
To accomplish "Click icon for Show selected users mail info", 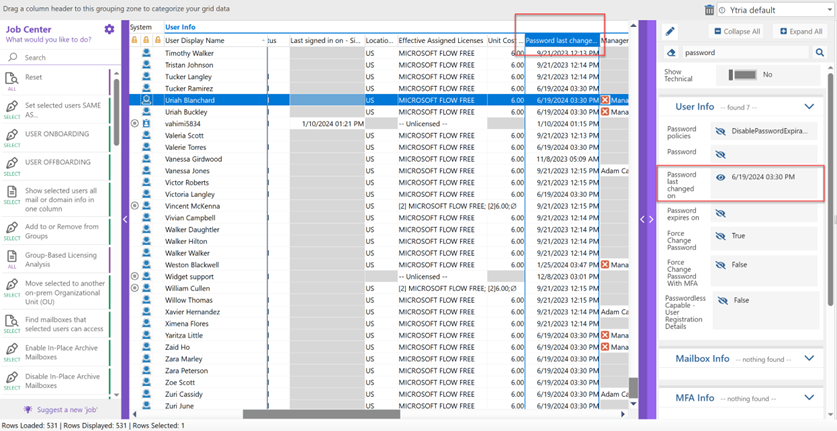I will coord(11,191).
